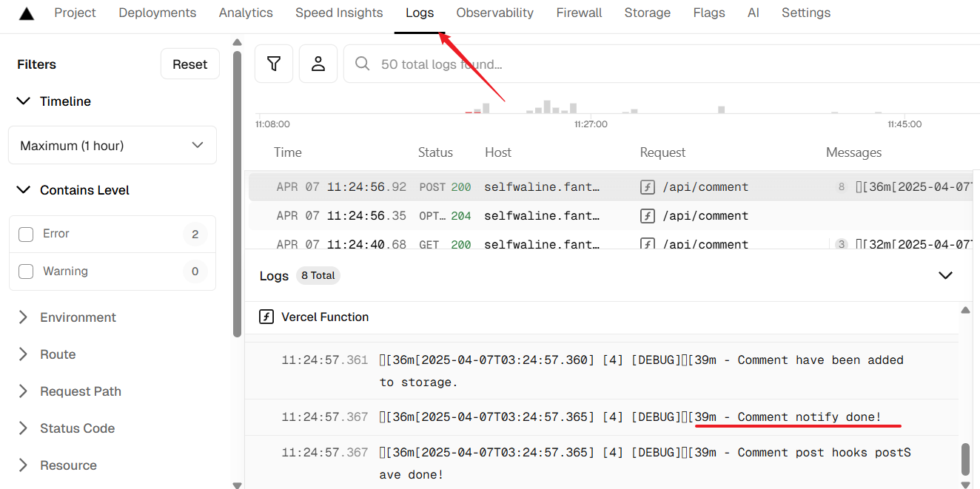The image size is (980, 489).
Task: Click the Vercel Function section icon
Action: 266,317
